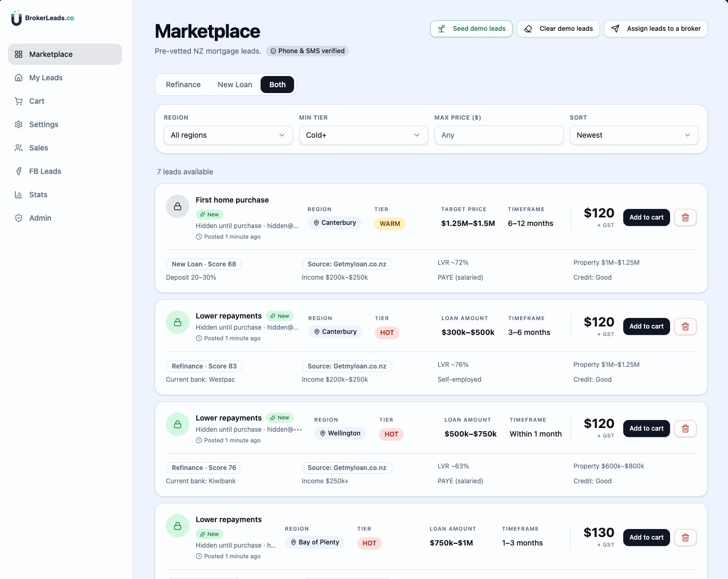Open Settings from sidebar
This screenshot has height=579, width=728.
click(65, 124)
